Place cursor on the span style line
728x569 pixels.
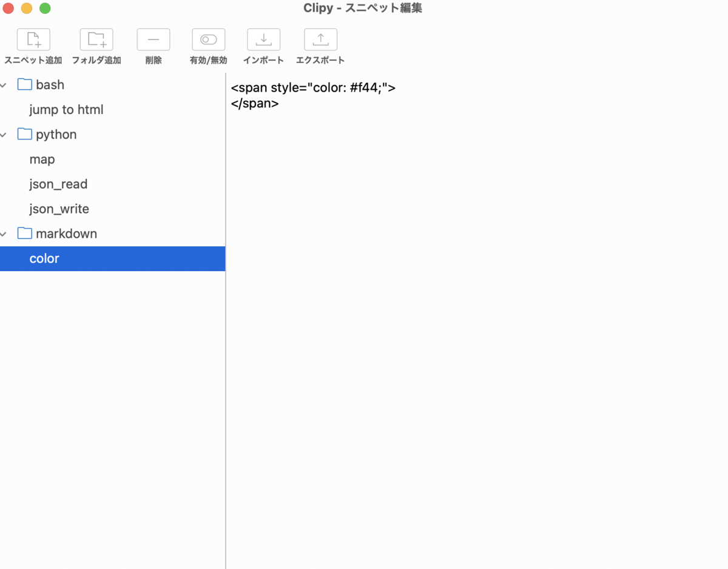pyautogui.click(x=313, y=87)
